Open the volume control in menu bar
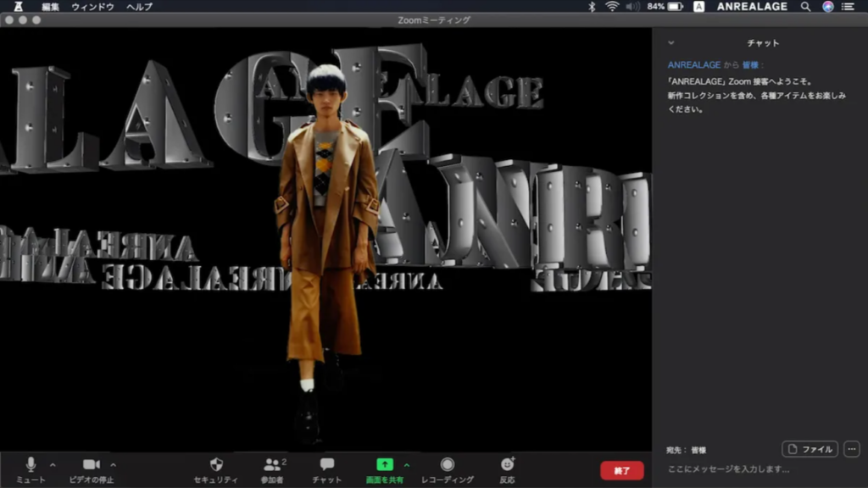 tap(632, 7)
